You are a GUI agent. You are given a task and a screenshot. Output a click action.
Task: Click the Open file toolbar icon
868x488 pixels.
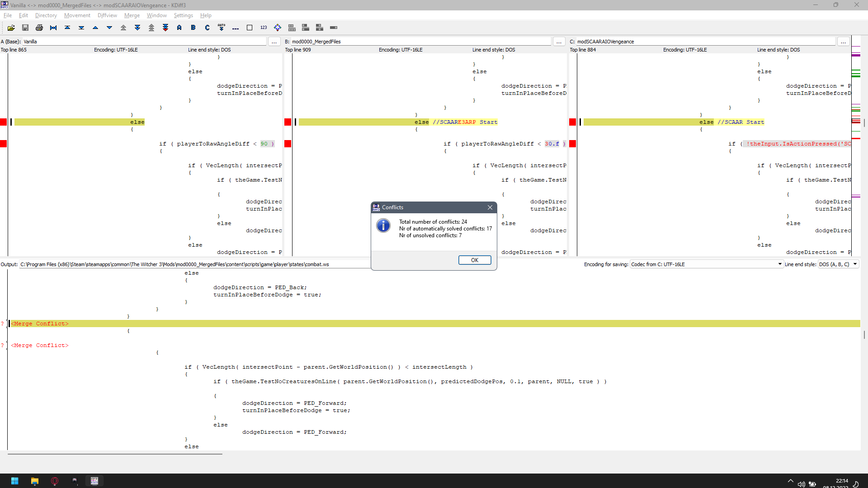click(11, 28)
